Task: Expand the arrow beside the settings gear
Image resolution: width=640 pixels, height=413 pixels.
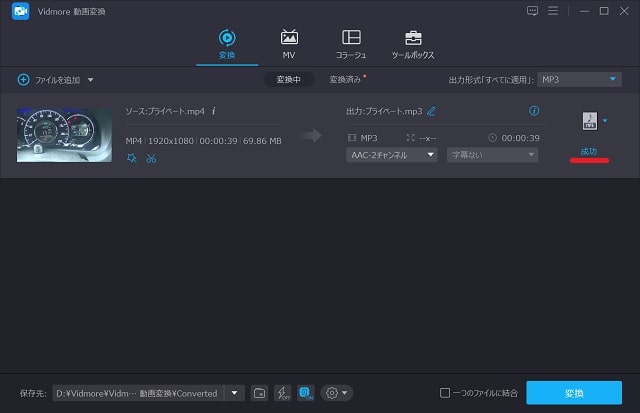Action: click(345, 393)
